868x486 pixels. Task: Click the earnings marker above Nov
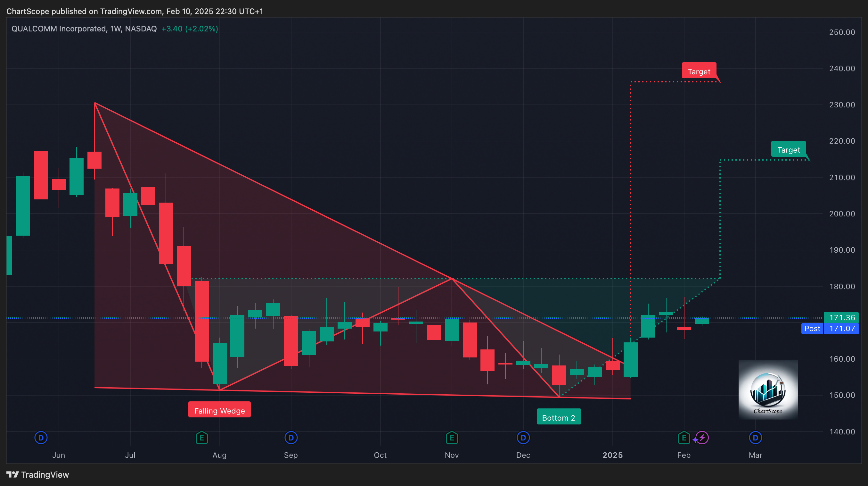point(452,438)
